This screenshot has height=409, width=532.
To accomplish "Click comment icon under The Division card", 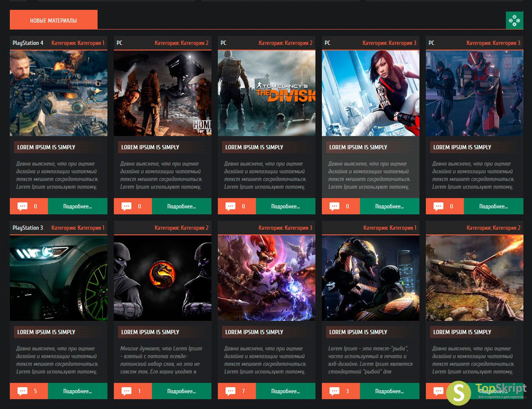I will pyautogui.click(x=231, y=207).
